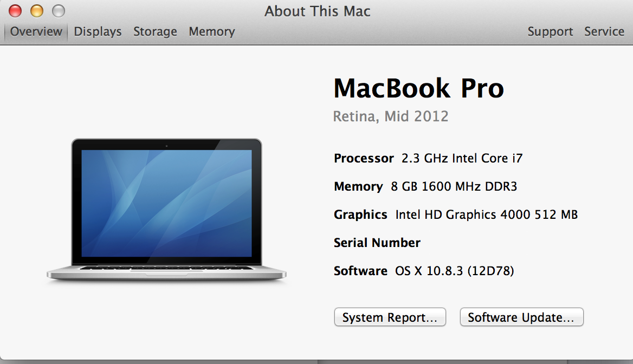The image size is (633, 364).
Task: Click the About This Mac window title
Action: (x=317, y=11)
